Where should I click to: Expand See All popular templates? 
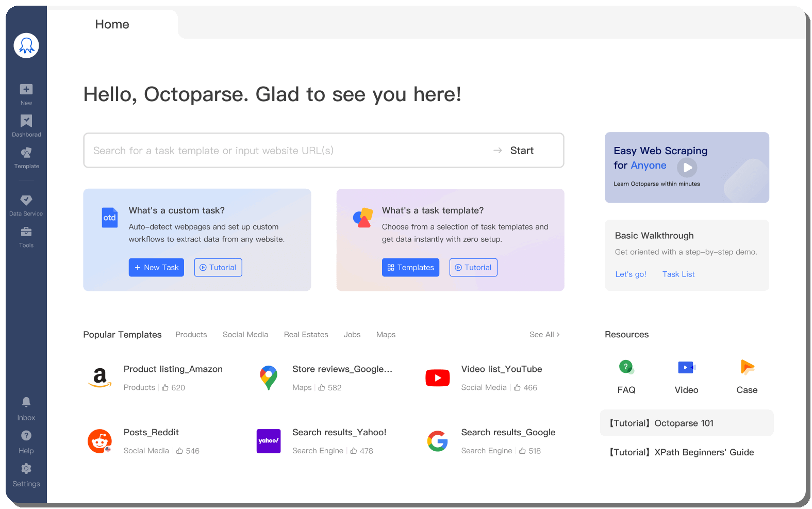(544, 335)
